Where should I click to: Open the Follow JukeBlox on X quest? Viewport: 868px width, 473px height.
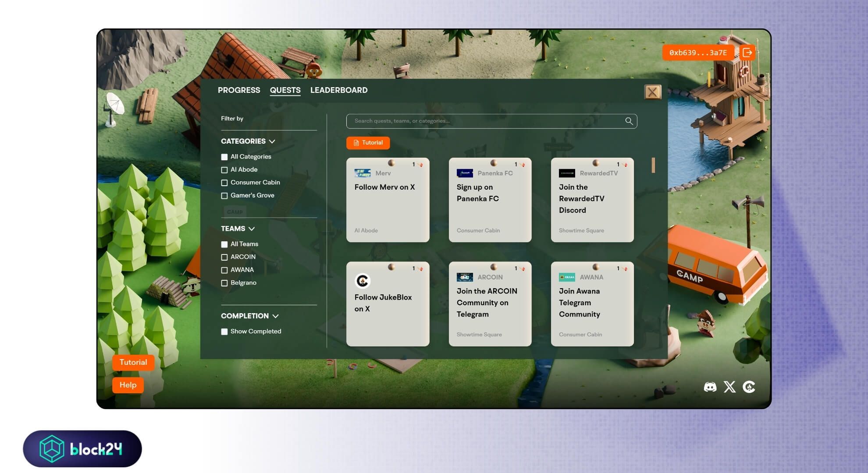tap(388, 304)
